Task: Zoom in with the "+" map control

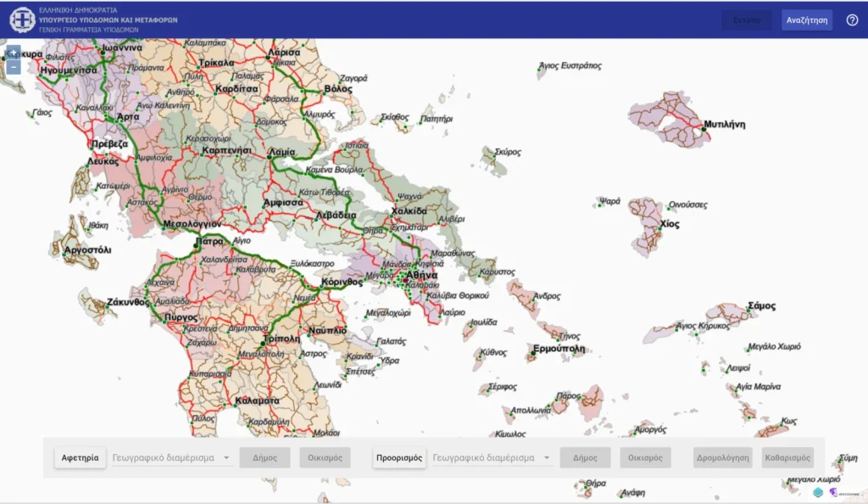Action: (x=14, y=53)
